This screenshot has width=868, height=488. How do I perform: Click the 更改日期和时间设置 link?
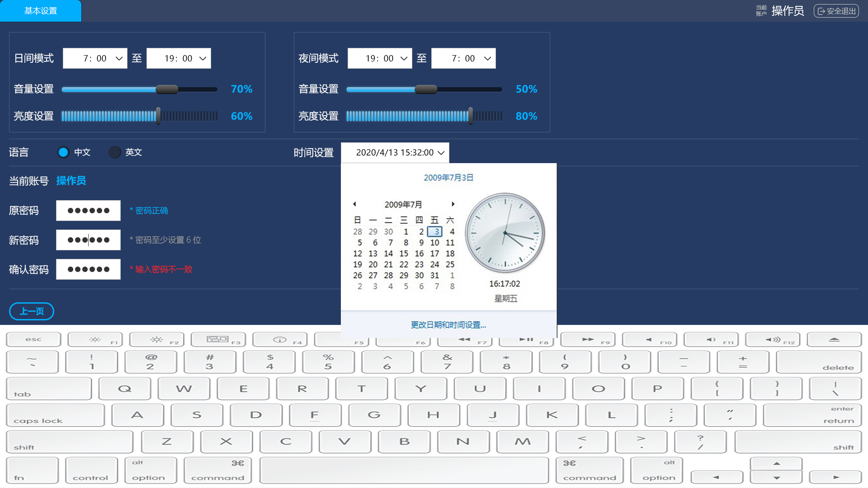[x=448, y=325]
